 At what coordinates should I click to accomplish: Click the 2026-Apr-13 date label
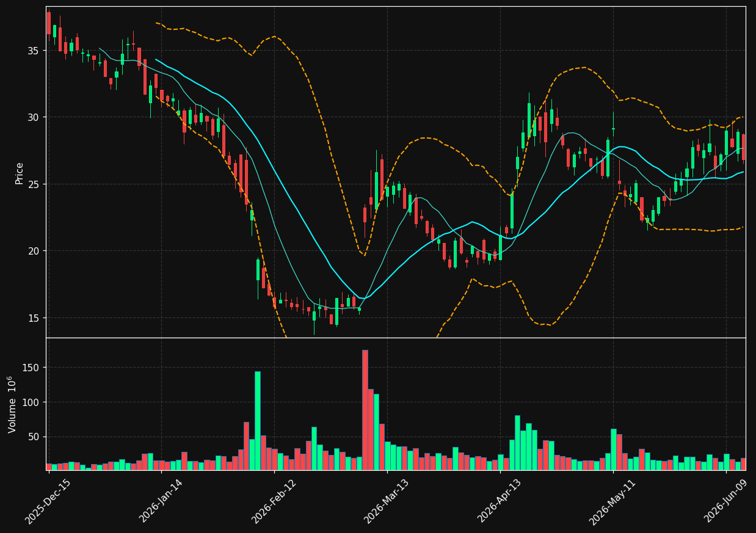click(x=500, y=501)
